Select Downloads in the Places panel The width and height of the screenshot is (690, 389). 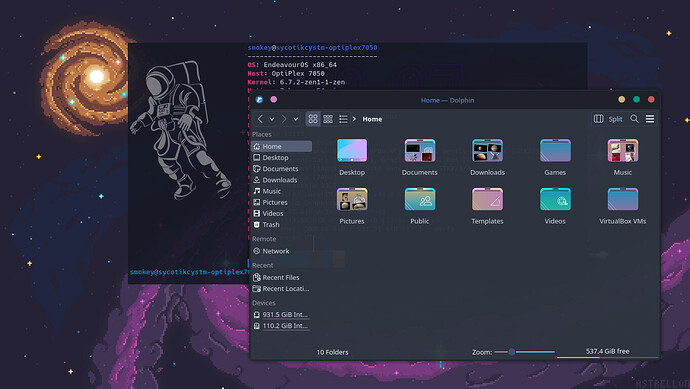(281, 180)
